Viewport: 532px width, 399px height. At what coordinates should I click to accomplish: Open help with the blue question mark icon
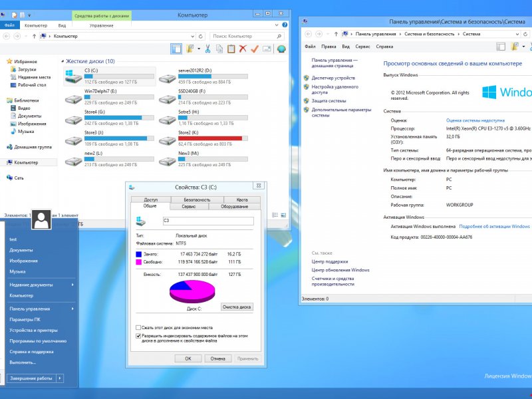[285, 25]
